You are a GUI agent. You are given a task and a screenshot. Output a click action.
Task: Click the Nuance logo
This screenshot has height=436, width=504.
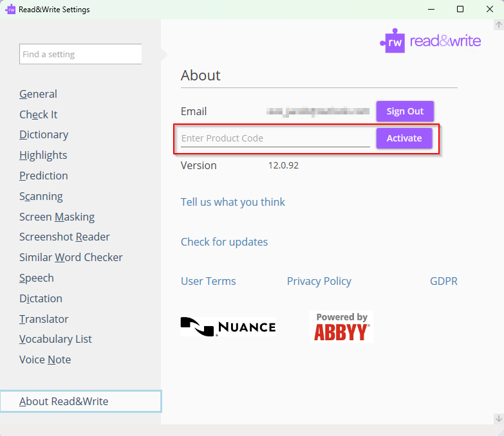(228, 327)
